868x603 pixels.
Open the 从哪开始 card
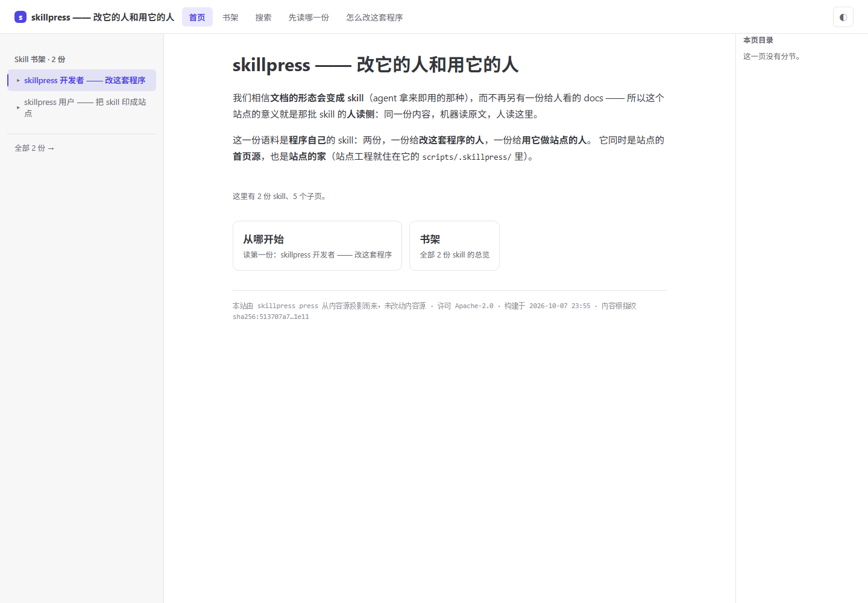(x=317, y=245)
